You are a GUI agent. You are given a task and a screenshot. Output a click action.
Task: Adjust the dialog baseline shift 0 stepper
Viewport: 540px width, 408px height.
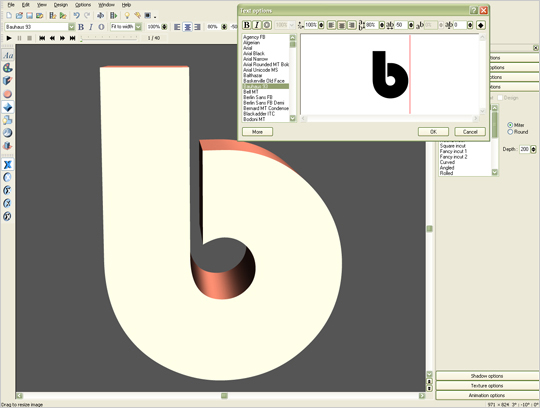[470, 25]
